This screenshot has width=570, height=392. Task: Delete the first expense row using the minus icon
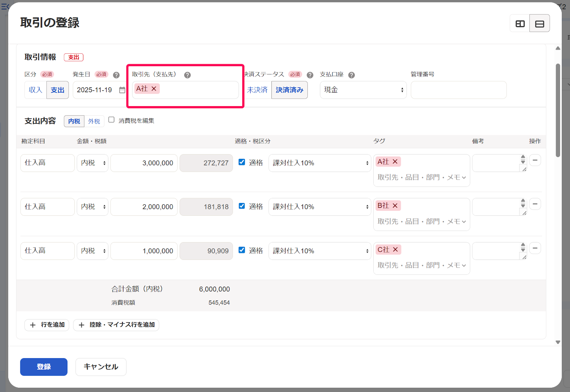[x=535, y=160]
